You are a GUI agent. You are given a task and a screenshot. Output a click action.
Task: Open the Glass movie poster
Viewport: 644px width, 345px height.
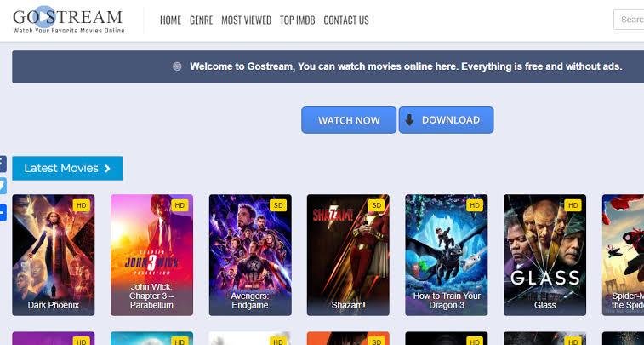[545, 255]
